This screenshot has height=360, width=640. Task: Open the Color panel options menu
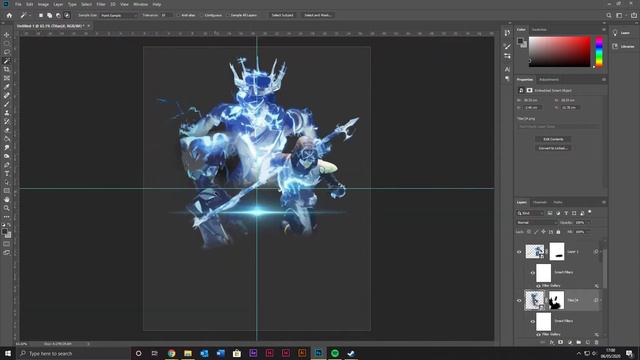tap(604, 29)
